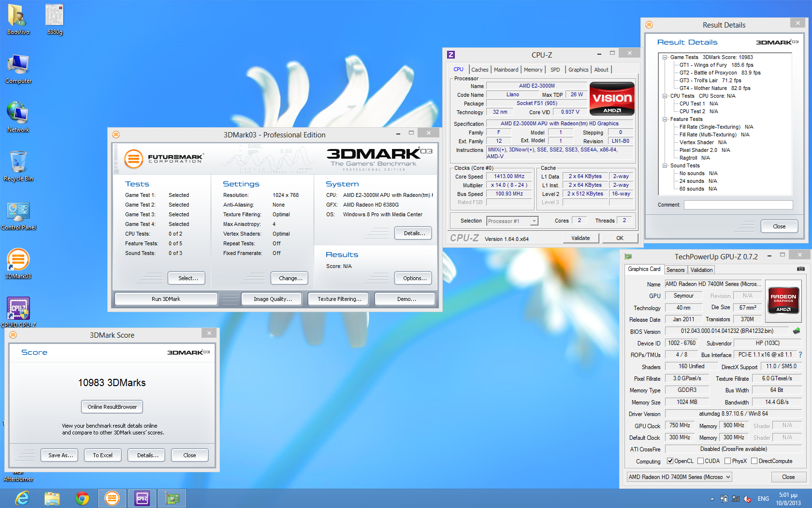
Task: Open the About tab in CPU-Z
Action: (x=601, y=70)
